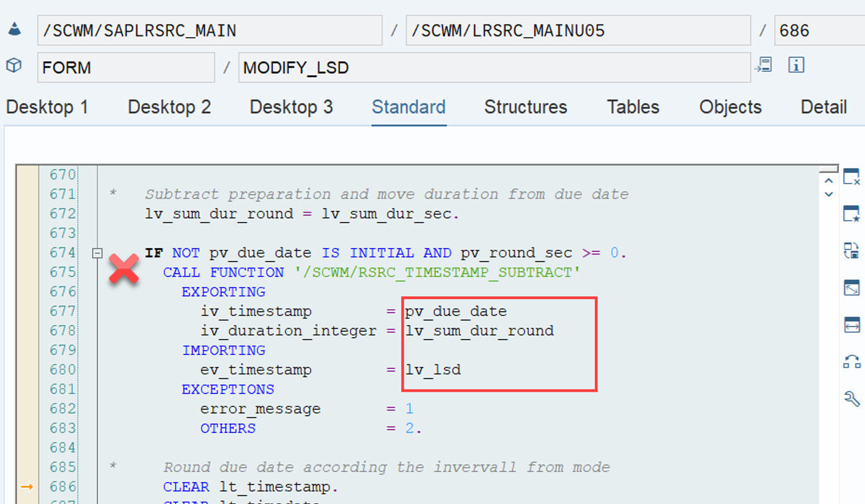
Task: Click the new tool icon with a star
Action: tap(851, 214)
